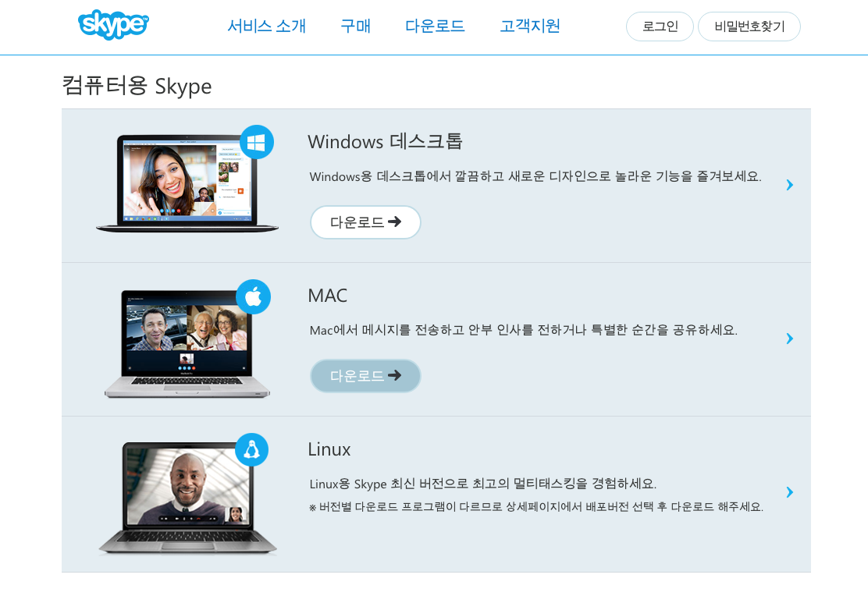Click the MAC laptop image
This screenshot has height=610, width=868.
coord(187,343)
